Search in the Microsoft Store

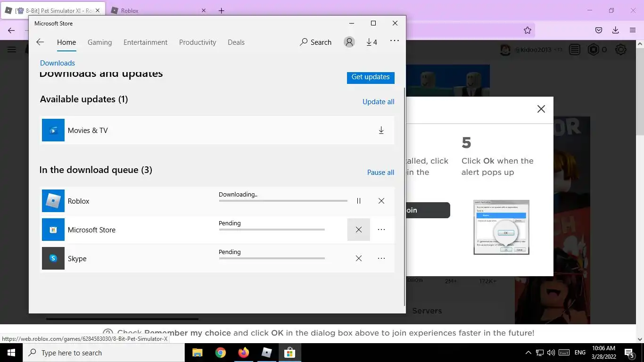pos(315,42)
